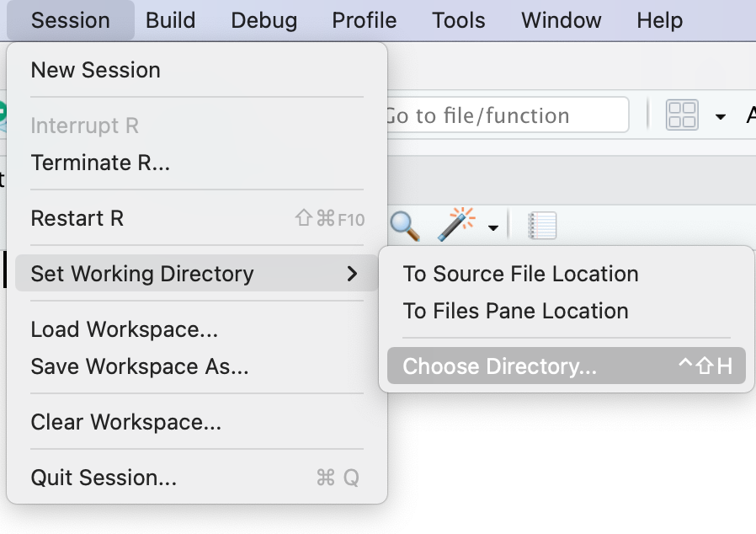Click the Go to file/function search field
This screenshot has height=534, width=756.
[x=505, y=115]
